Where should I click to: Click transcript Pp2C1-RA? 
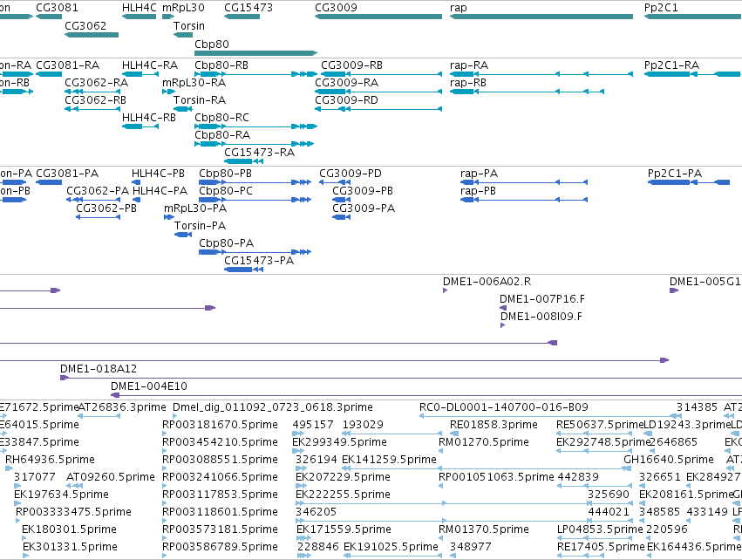click(x=693, y=74)
